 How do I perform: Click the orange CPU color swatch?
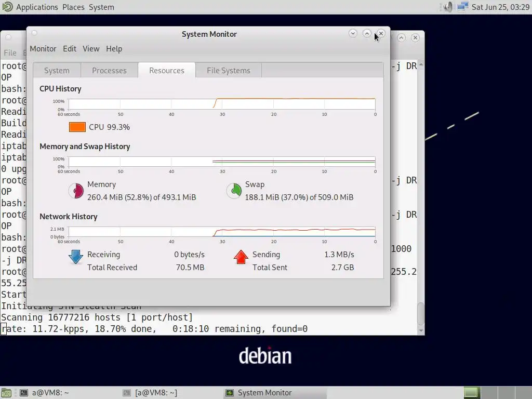coord(77,127)
